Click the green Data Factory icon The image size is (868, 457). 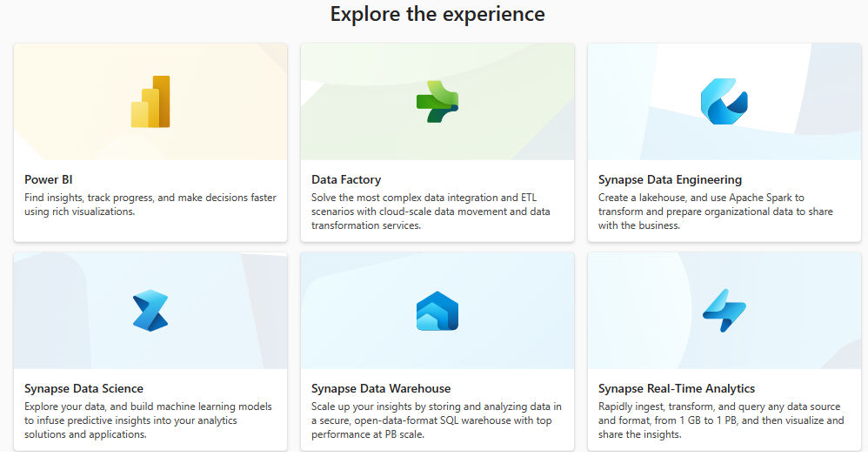tap(437, 102)
